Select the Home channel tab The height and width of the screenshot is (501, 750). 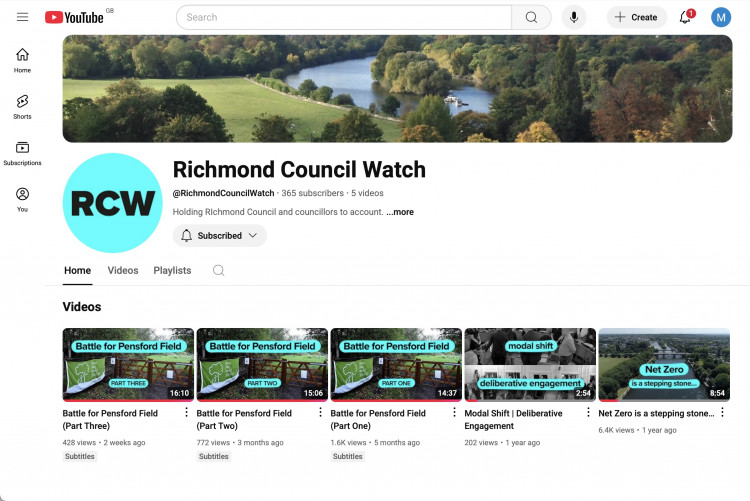[77, 271]
